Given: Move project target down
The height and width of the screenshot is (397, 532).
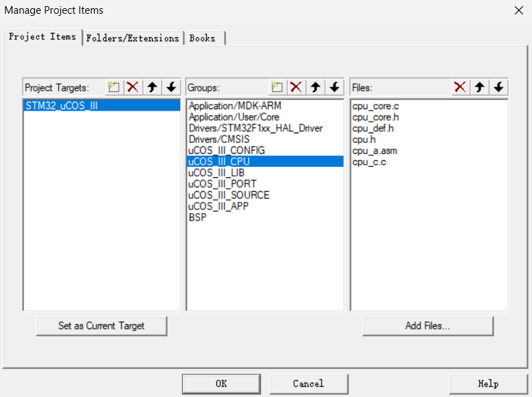Looking at the screenshot, I should (171, 87).
